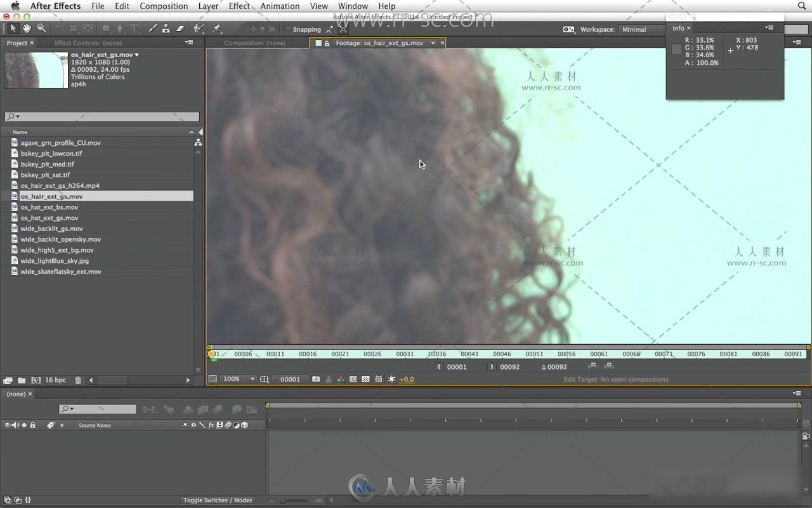The height and width of the screenshot is (508, 812).
Task: Click the exposure value +0.0
Action: (x=407, y=379)
